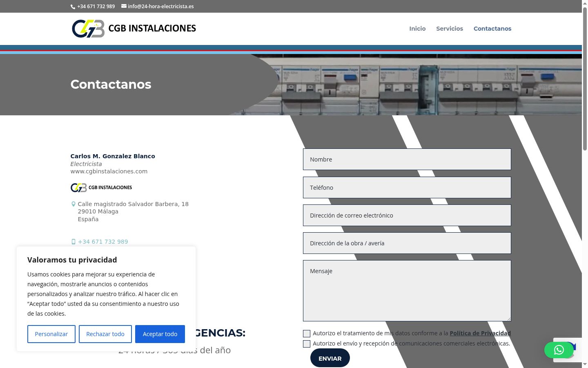Screen dimensions: 588x368
Task: Click the mobile phone icon beside +34 number
Action: pyautogui.click(x=73, y=242)
